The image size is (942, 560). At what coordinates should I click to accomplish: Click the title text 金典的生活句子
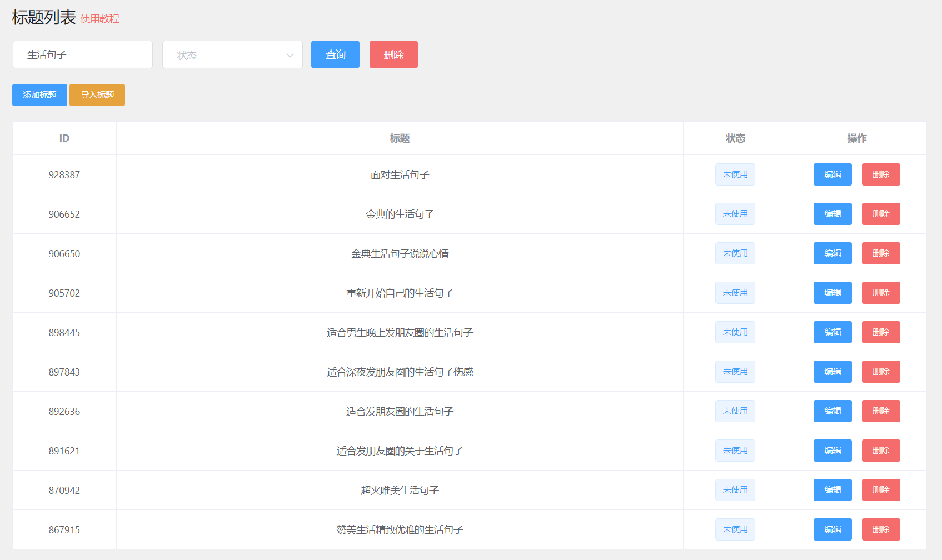click(x=400, y=214)
